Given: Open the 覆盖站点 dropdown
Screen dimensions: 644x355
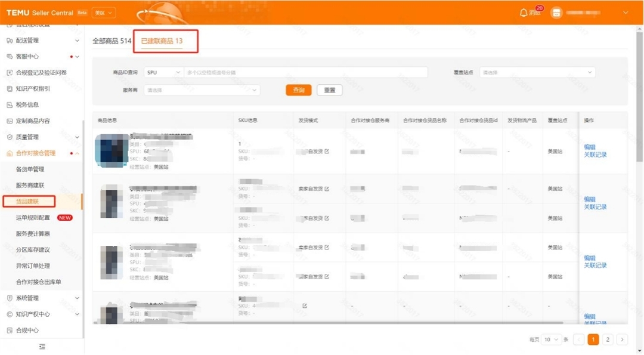Looking at the screenshot, I should (x=537, y=72).
